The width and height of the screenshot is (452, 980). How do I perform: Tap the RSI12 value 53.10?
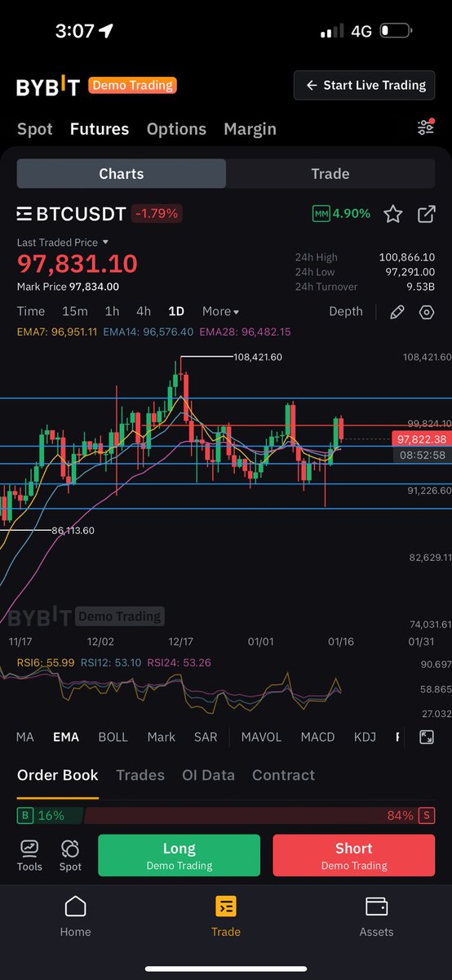(x=111, y=662)
